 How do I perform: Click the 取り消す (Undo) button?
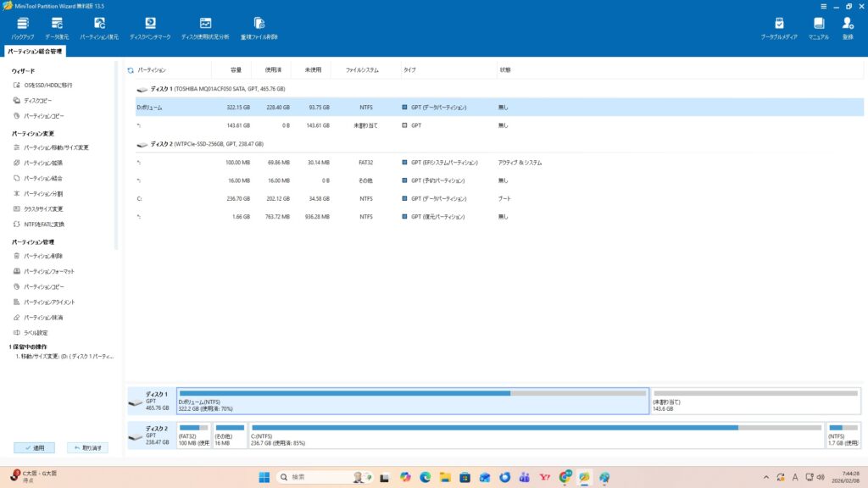(x=87, y=447)
